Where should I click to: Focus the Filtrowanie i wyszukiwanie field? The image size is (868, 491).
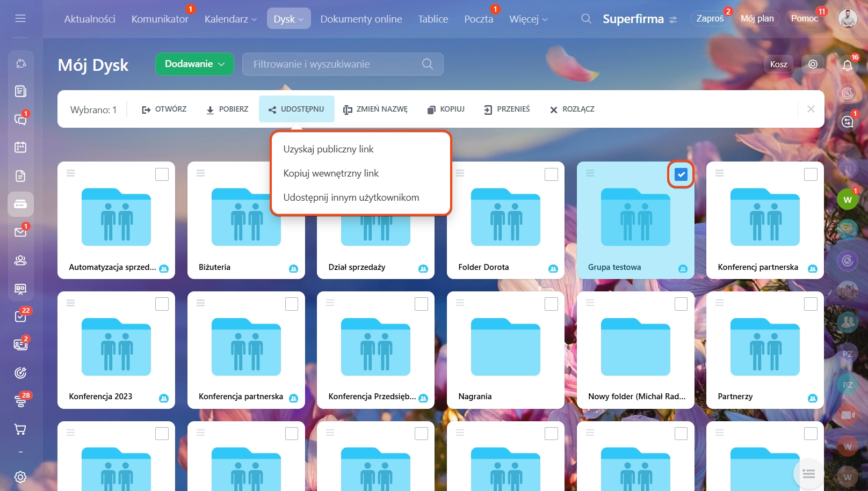343,64
